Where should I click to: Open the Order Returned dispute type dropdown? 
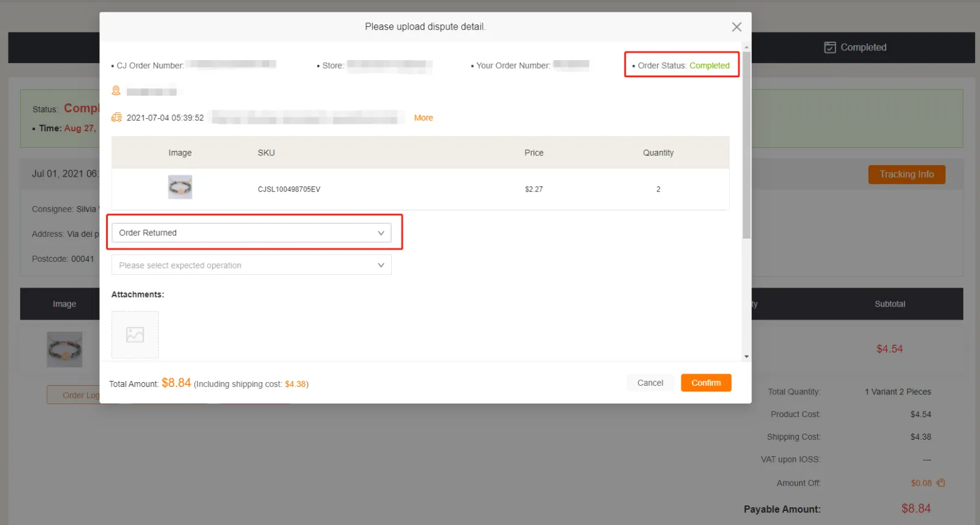pyautogui.click(x=251, y=233)
